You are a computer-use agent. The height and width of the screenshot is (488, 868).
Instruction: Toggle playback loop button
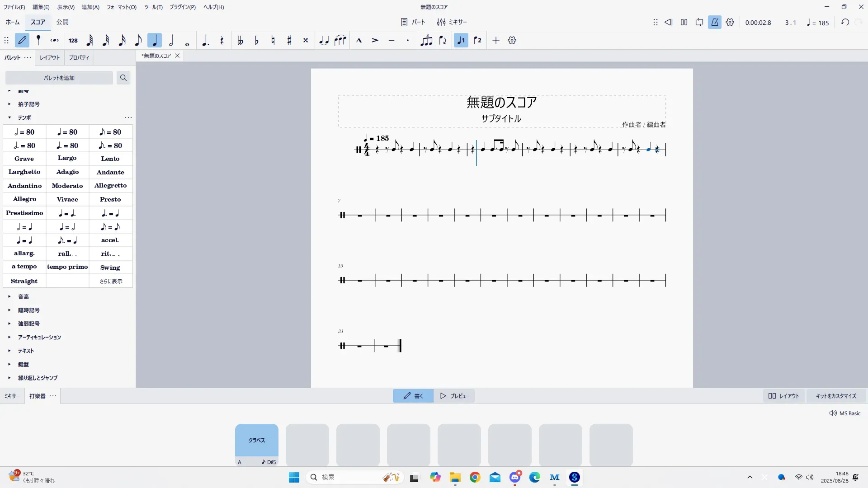[x=699, y=22]
